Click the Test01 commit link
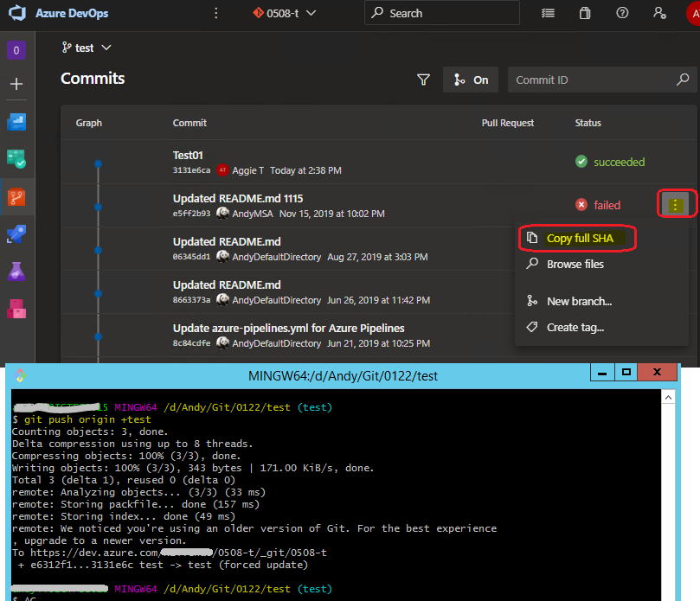The height and width of the screenshot is (601, 700). [x=188, y=155]
